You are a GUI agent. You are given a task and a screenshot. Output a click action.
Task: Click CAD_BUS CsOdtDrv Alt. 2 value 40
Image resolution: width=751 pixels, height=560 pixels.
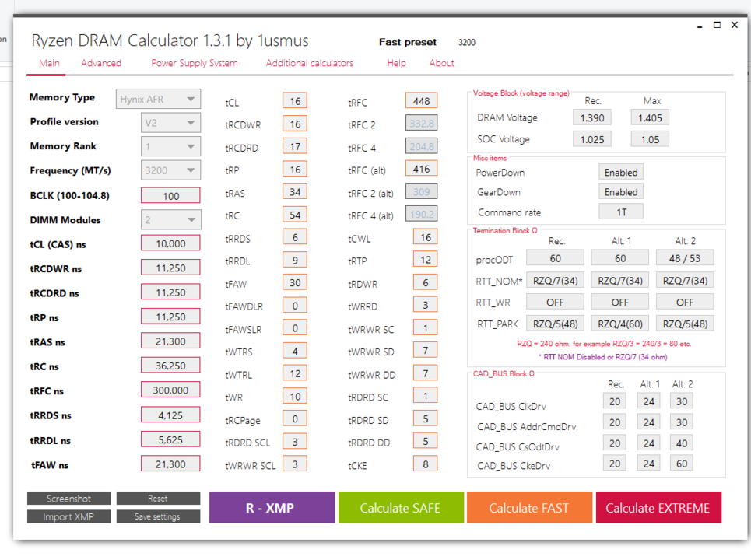[x=682, y=443]
